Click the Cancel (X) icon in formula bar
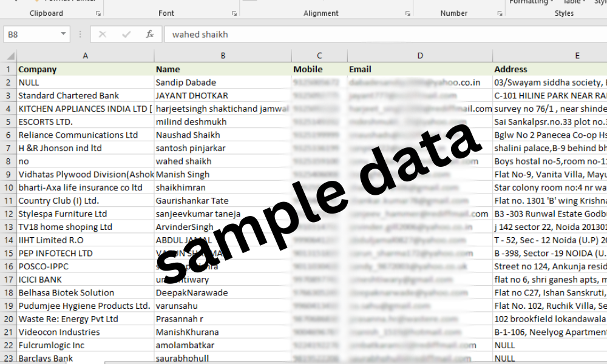Screen dimensions: 607x364 coord(102,35)
